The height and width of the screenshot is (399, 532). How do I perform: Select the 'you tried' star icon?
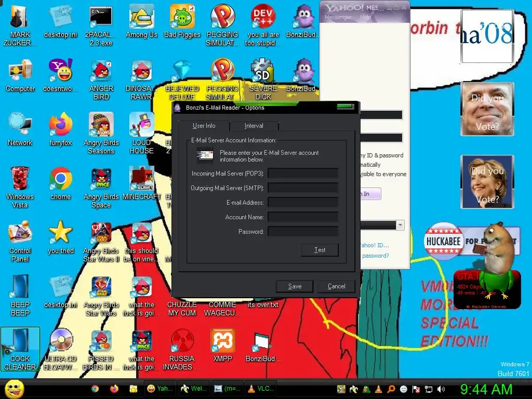(x=61, y=237)
